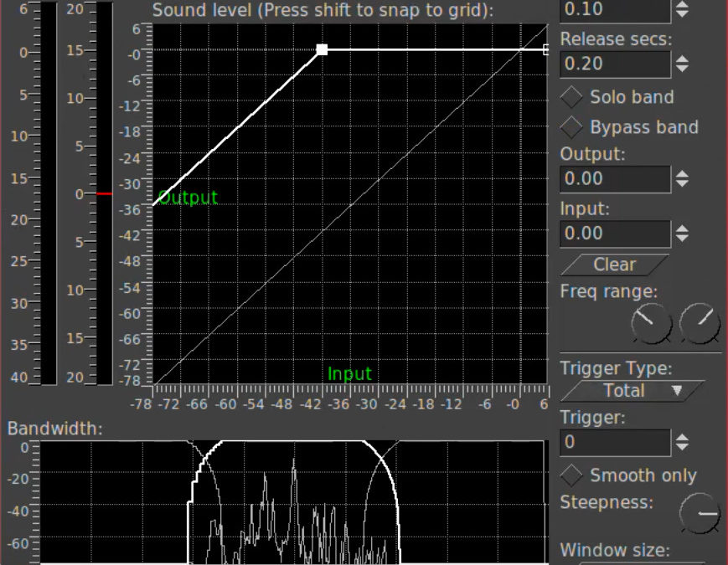
Task: Click the Output value field
Action: pyautogui.click(x=615, y=178)
